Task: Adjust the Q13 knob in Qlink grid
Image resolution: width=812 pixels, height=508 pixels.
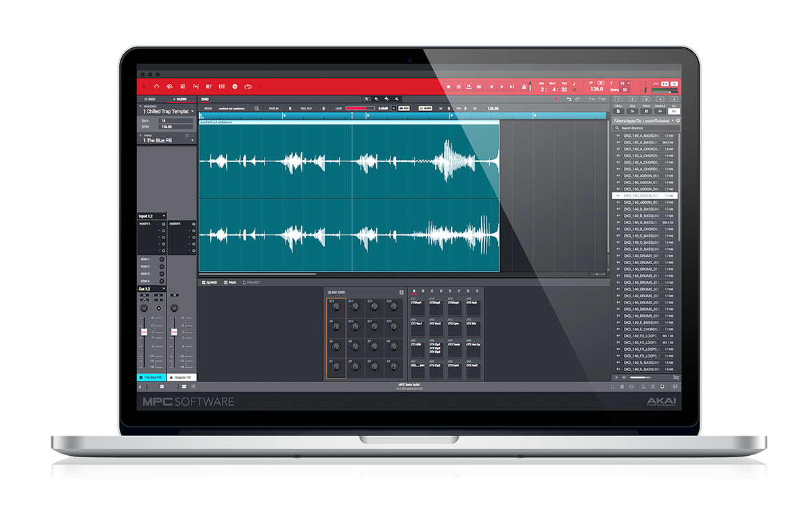Action: click(x=336, y=306)
